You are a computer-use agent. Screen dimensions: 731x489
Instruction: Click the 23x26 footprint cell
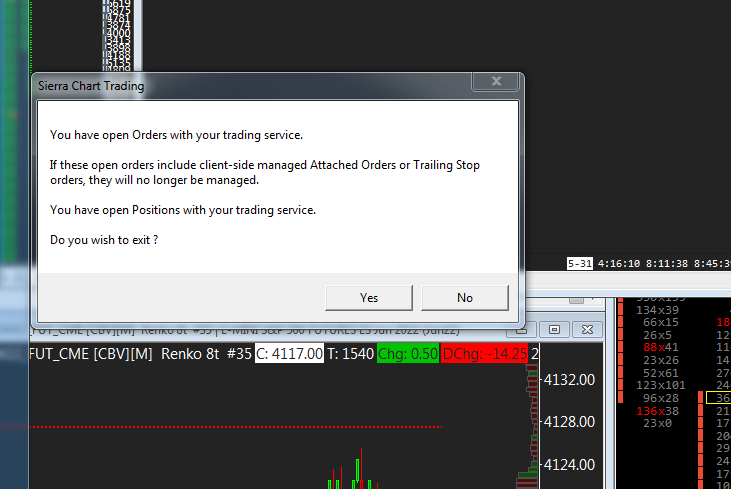(x=661, y=360)
